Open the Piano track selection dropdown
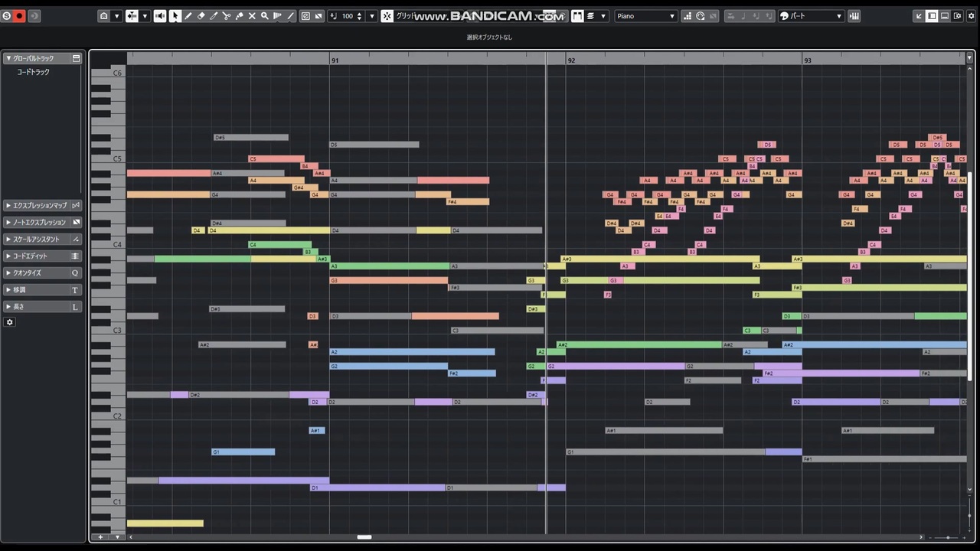The image size is (980, 551). pos(646,16)
